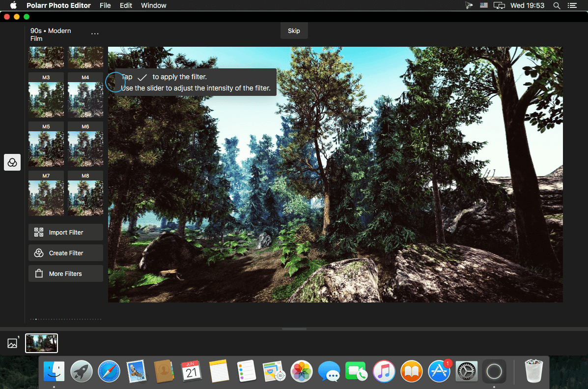Open Calendar from the Dock
588x389 pixels.
(x=191, y=372)
